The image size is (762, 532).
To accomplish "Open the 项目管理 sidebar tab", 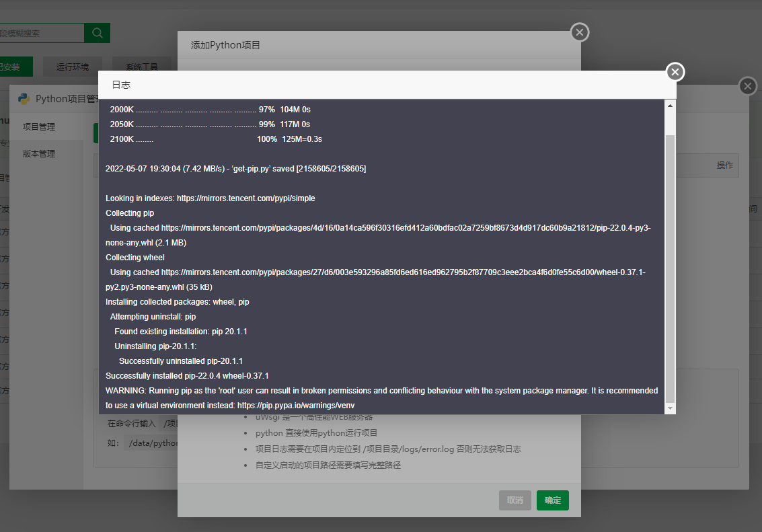I will [x=46, y=127].
